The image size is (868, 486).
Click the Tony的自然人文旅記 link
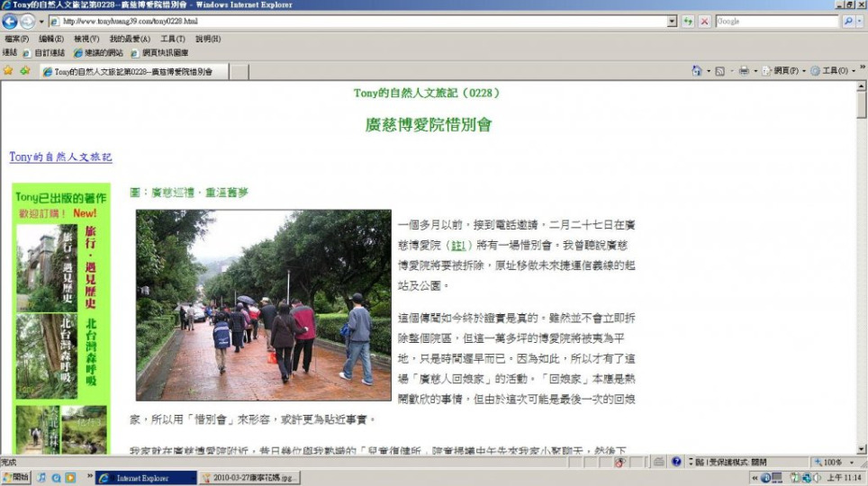click(x=60, y=157)
